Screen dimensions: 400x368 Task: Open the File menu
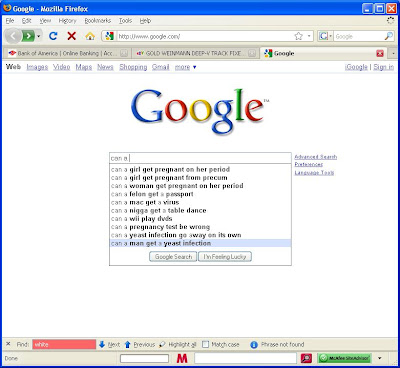tap(10, 21)
